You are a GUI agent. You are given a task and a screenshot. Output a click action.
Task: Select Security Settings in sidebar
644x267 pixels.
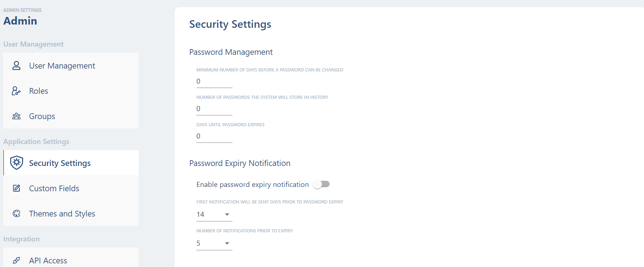(71, 163)
